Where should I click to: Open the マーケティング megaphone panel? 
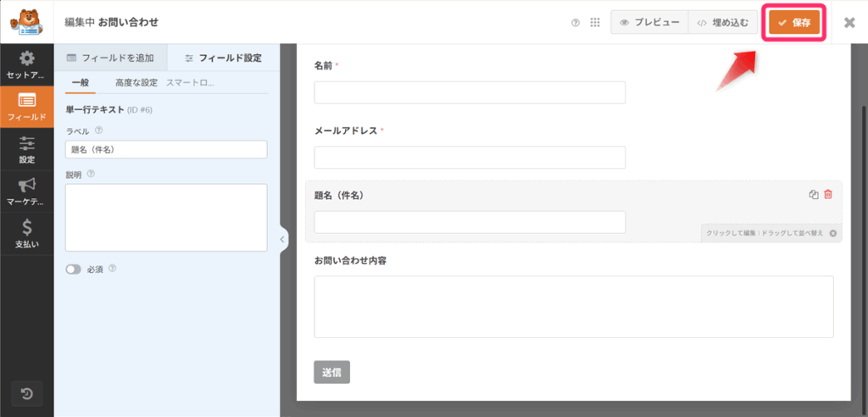[26, 192]
